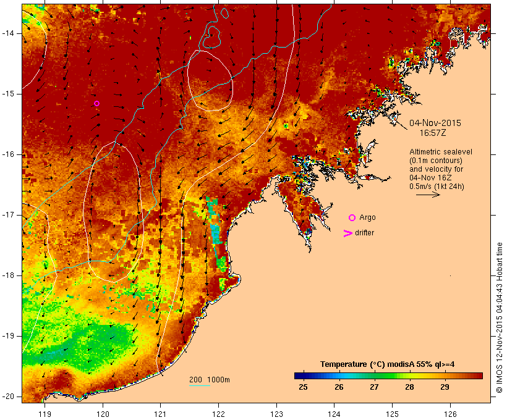
Task: Click the magenta Argo float marker on the map
Action: click(96, 103)
